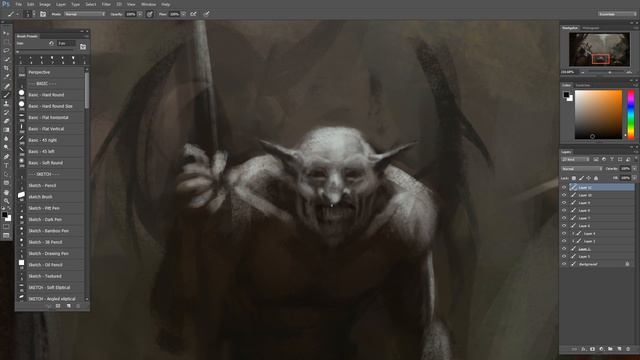Screen dimensions: 640x360
Task: Open the Opacity slider dropdown arrow
Action: [140, 14]
